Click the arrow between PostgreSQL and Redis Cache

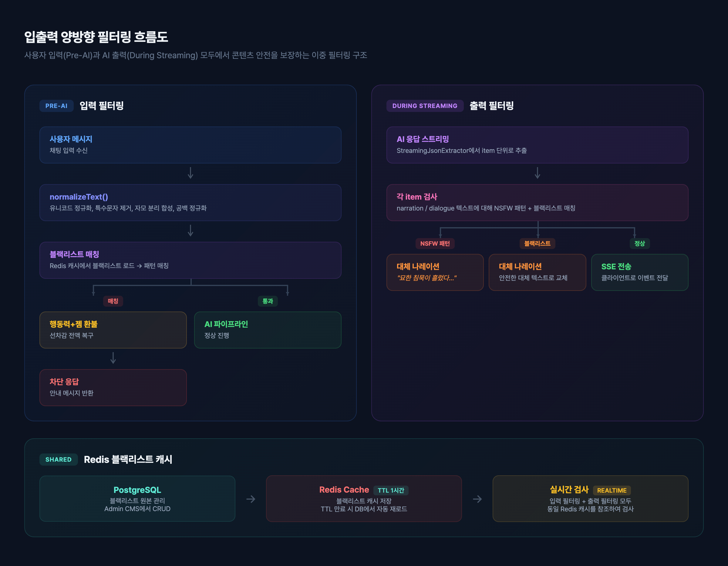pyautogui.click(x=251, y=499)
